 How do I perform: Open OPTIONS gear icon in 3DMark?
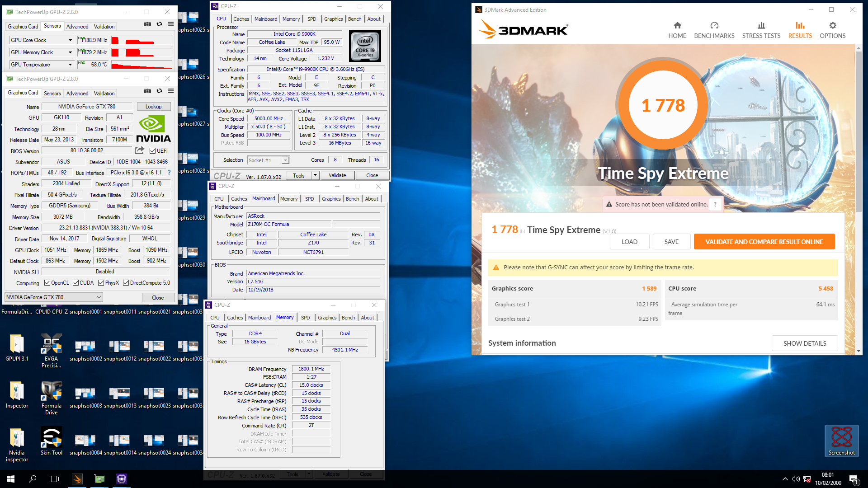(833, 26)
